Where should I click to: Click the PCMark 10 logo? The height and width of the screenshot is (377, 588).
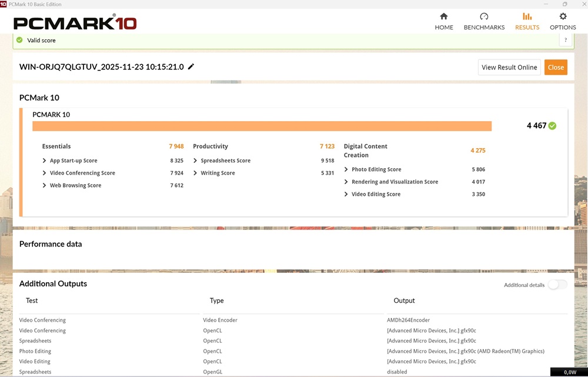(75, 23)
